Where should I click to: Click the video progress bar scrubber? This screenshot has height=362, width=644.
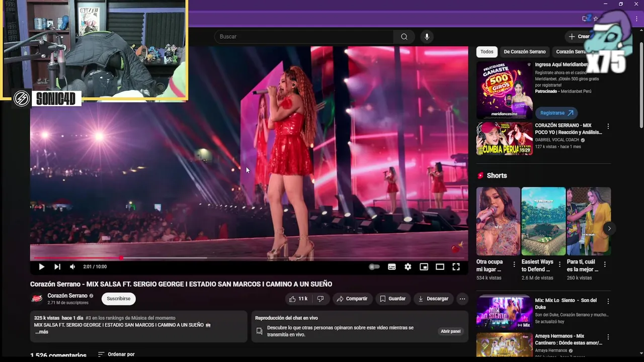click(x=121, y=258)
